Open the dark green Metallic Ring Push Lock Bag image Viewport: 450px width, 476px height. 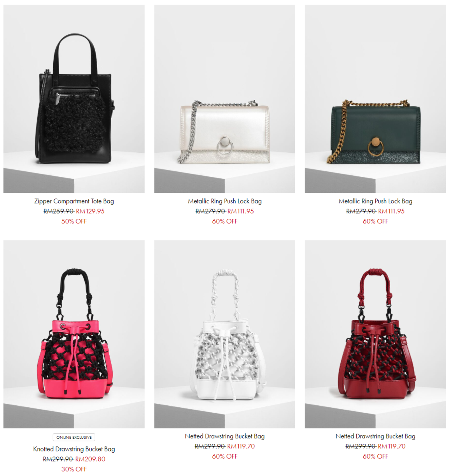tap(375, 99)
